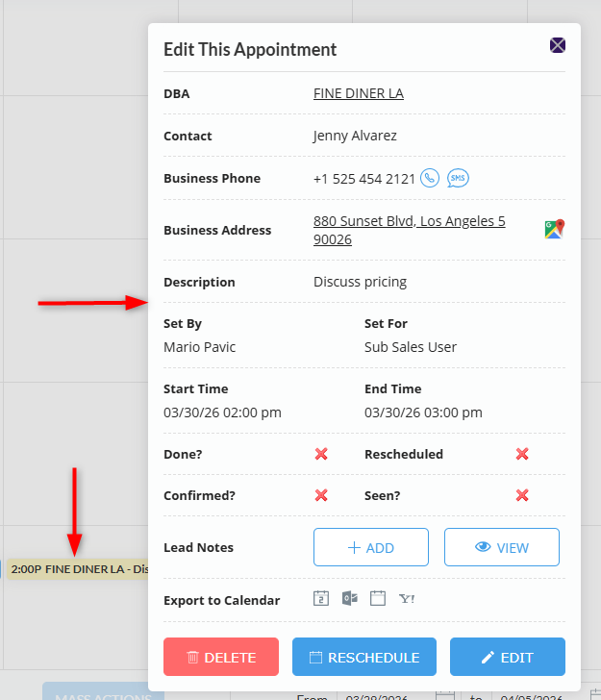Click the Edit button
Screen dimensions: 601x700
pyautogui.click(x=507, y=657)
